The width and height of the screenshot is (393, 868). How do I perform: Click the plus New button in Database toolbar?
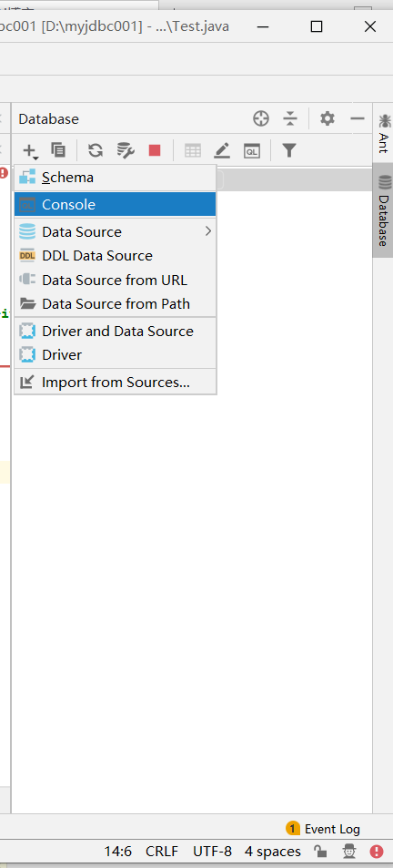pos(30,150)
